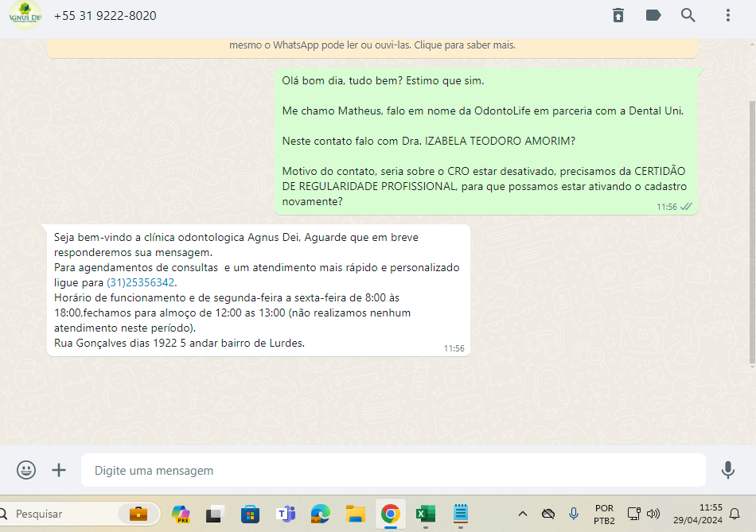The height and width of the screenshot is (532, 756).
Task: Open the Agnus Dei contact profile picture
Action: [x=25, y=15]
